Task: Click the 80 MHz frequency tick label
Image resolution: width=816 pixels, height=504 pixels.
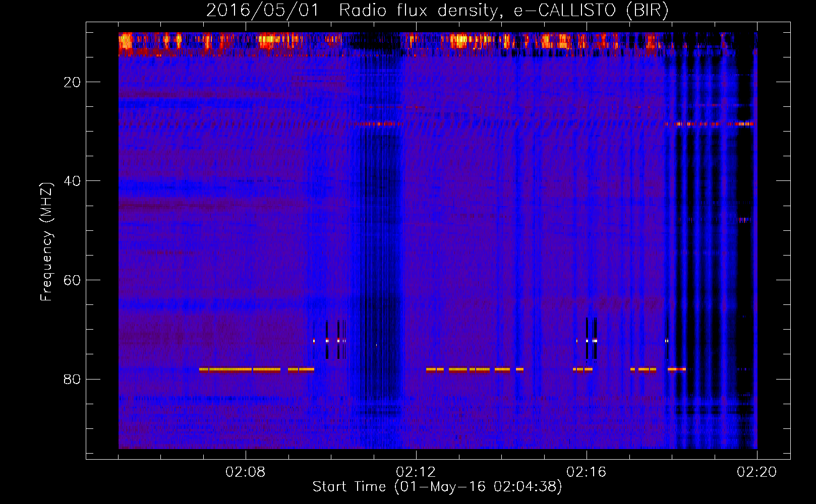Action: click(x=72, y=379)
